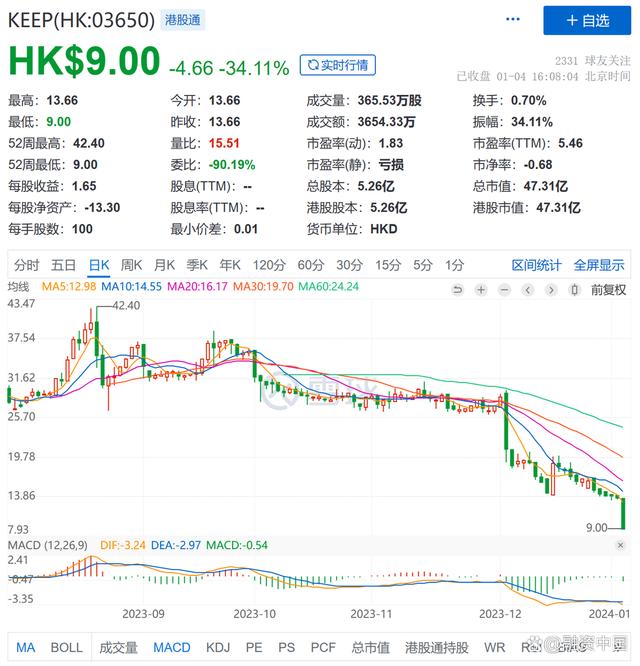
Task: Open 全屏显示 fullscreen view
Action: [599, 265]
